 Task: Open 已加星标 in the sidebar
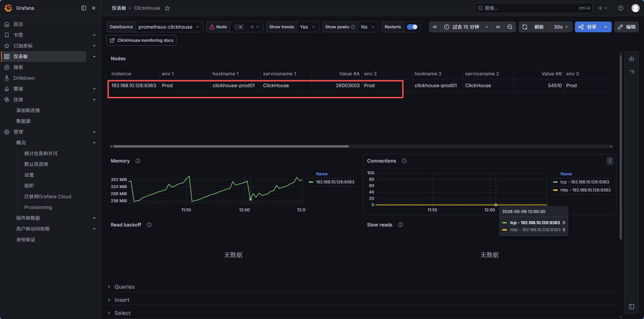[23, 46]
